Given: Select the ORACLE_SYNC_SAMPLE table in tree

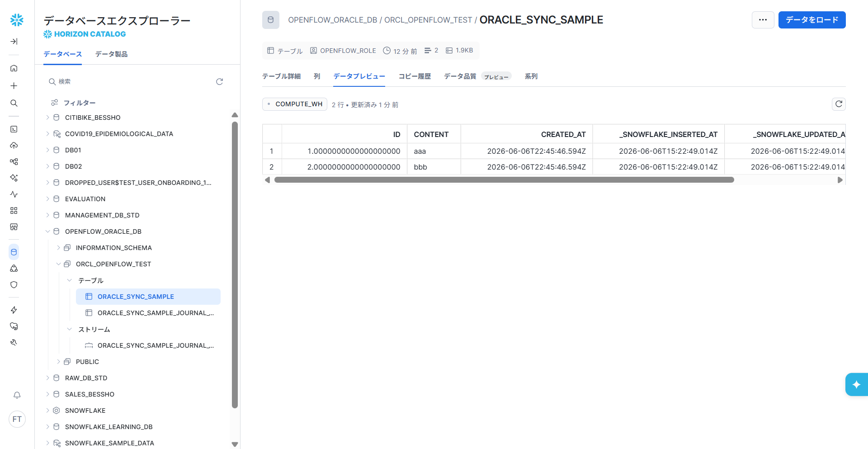Looking at the screenshot, I should point(148,297).
